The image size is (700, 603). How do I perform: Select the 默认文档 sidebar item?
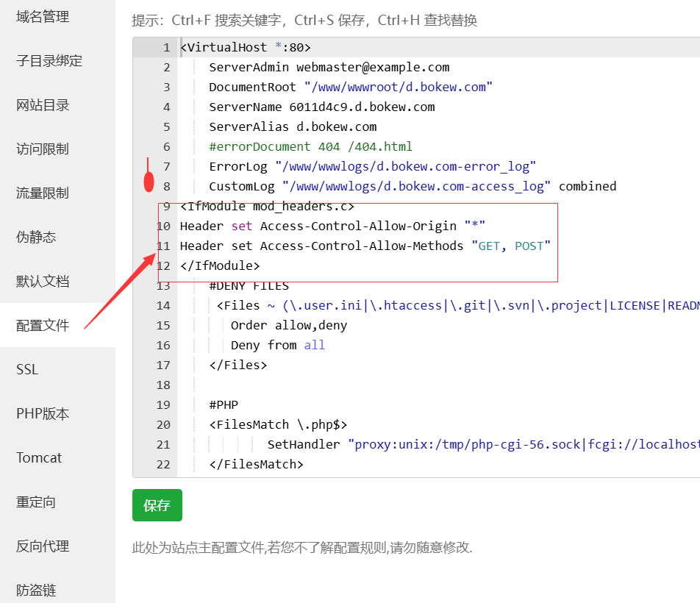[x=43, y=282]
